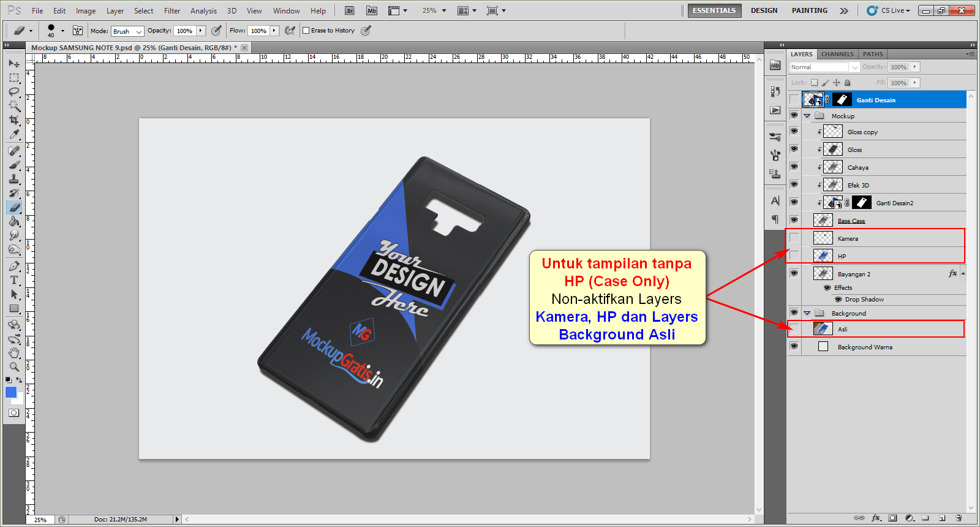Select the Paint Bucket tool

14,221
